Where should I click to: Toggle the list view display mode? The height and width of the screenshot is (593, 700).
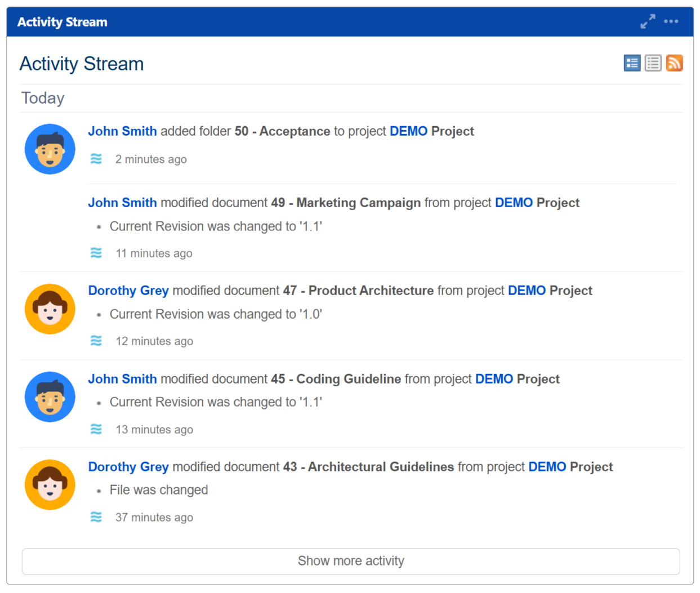653,63
